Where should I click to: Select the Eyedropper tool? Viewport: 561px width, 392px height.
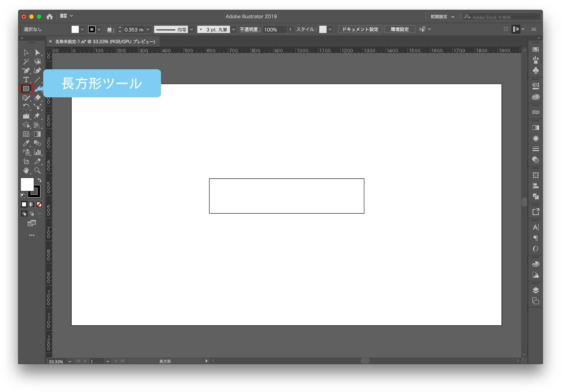(26, 143)
